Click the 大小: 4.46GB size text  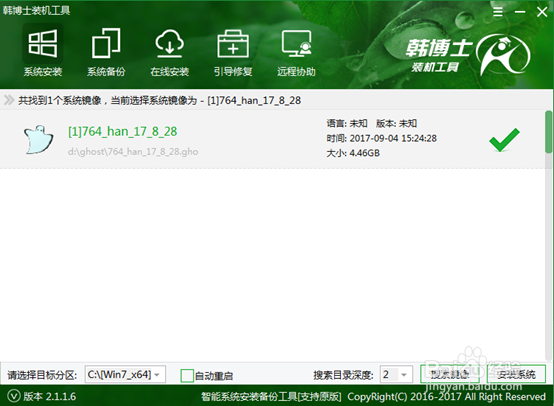click(353, 153)
